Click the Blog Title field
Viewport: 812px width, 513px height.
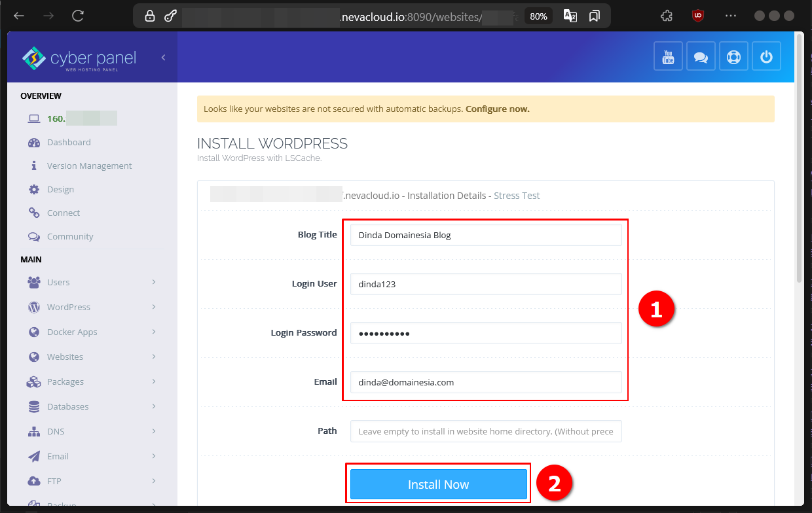point(486,235)
